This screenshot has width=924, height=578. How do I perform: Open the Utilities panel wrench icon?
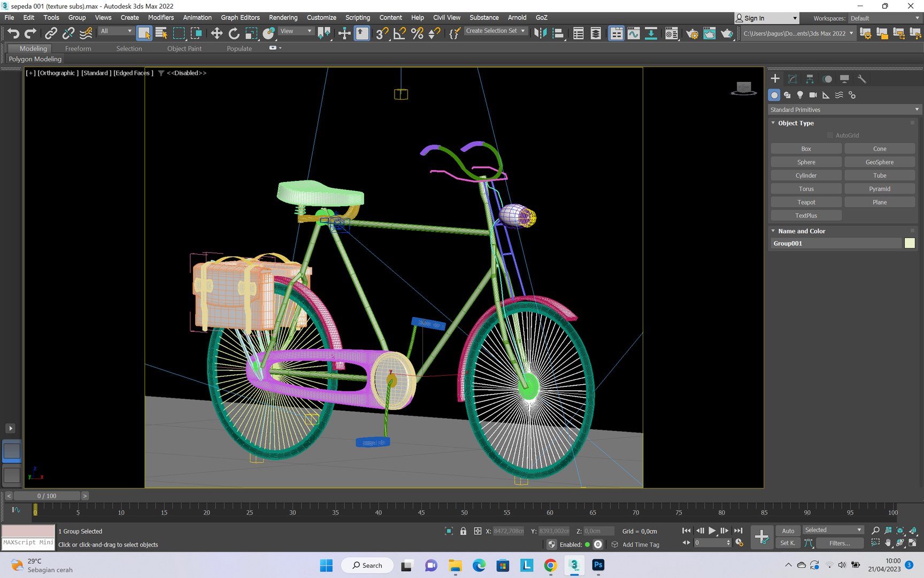[x=861, y=79]
